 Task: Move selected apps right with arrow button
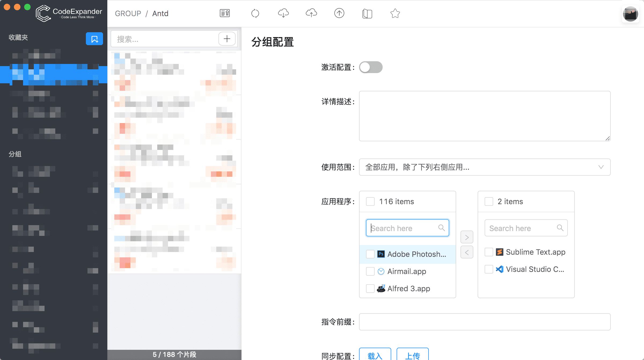click(x=467, y=237)
